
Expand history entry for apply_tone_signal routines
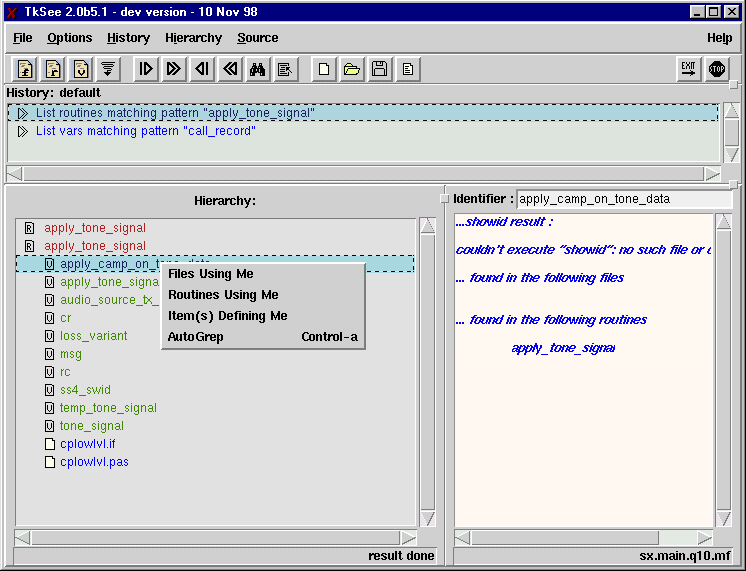click(22, 113)
